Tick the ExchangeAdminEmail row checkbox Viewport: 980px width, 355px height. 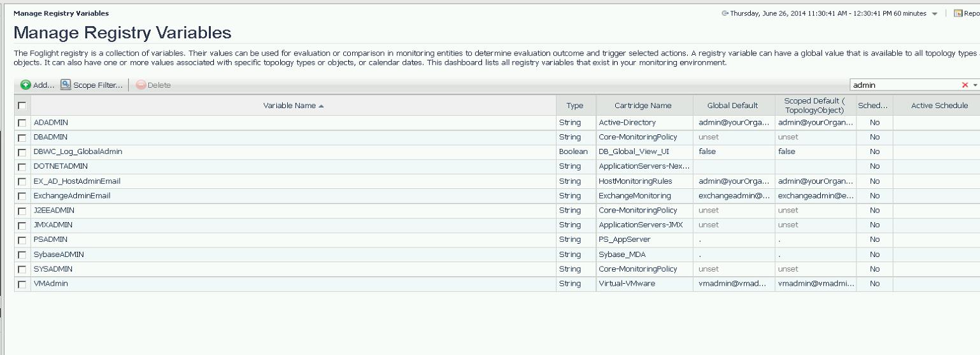click(x=22, y=196)
